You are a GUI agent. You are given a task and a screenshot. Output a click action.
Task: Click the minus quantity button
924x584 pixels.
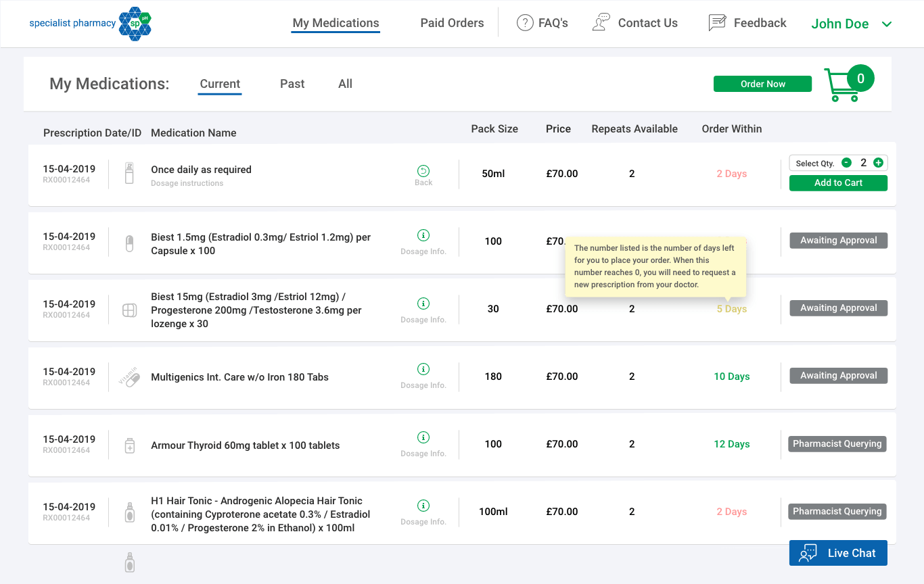point(846,163)
